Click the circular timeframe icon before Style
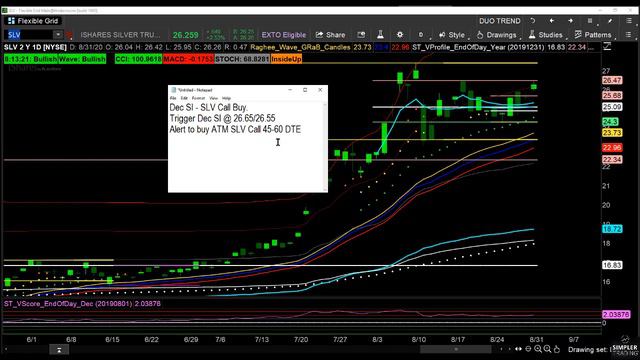Image resolution: width=640 pixels, height=360 pixels. click(x=421, y=35)
